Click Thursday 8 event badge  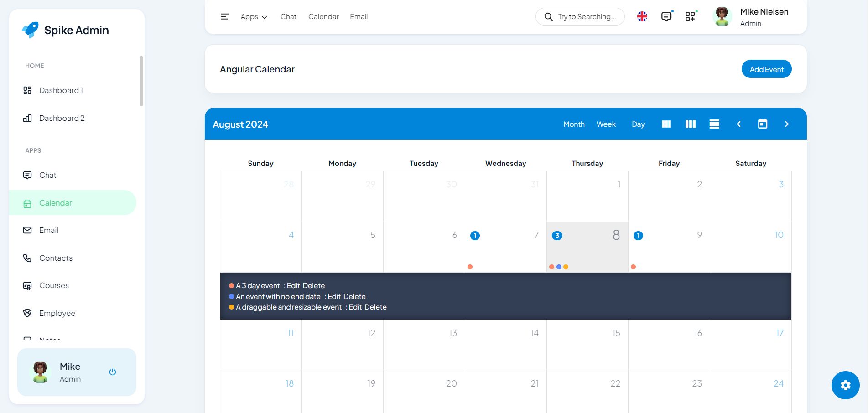coord(557,236)
